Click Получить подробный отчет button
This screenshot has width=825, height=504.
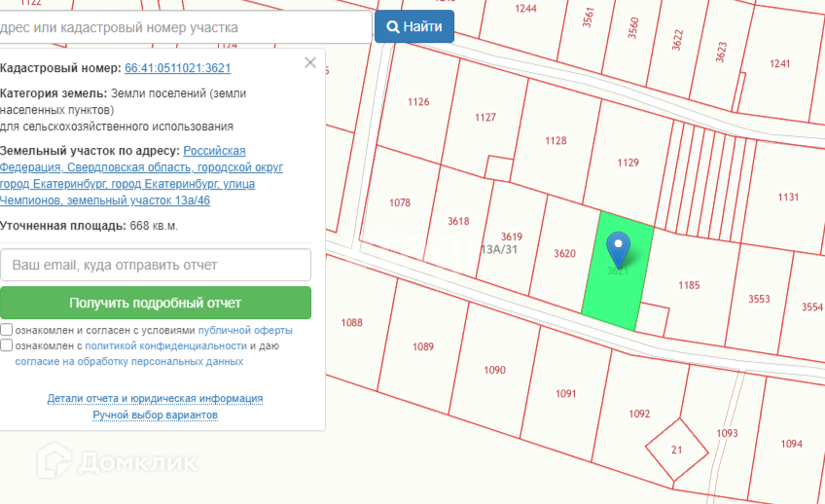(x=156, y=303)
